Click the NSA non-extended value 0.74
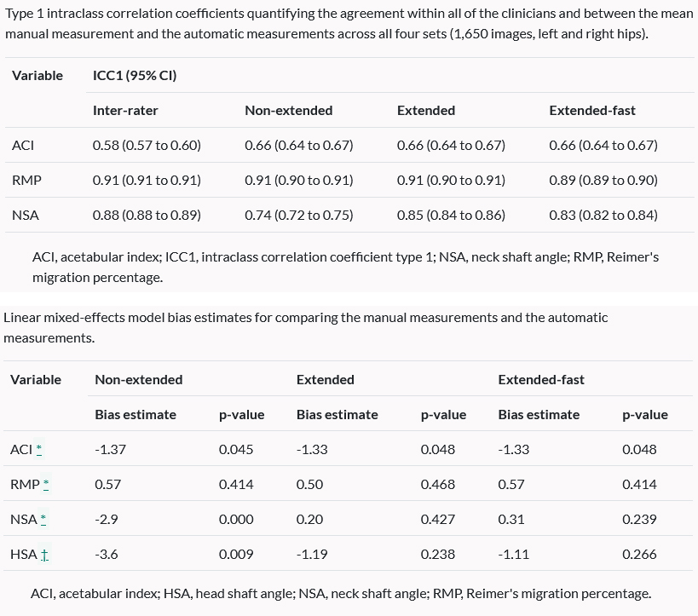 [298, 215]
